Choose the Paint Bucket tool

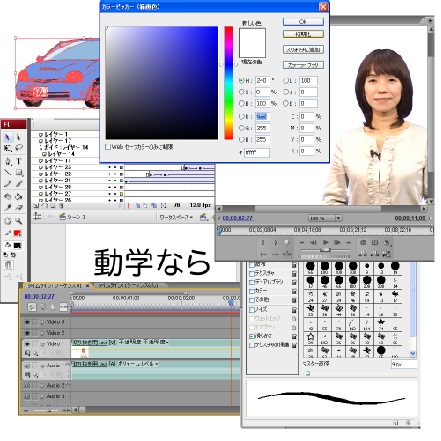(19, 196)
